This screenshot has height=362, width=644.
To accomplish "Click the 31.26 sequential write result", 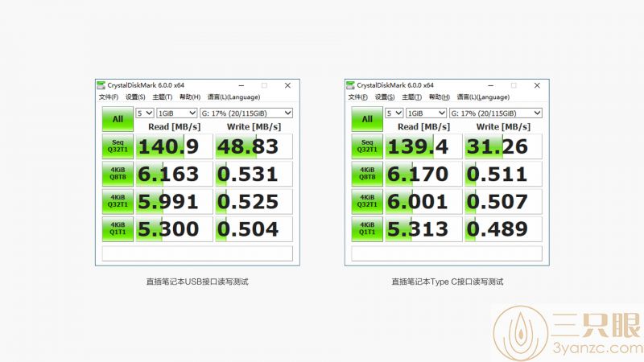I will [x=503, y=146].
